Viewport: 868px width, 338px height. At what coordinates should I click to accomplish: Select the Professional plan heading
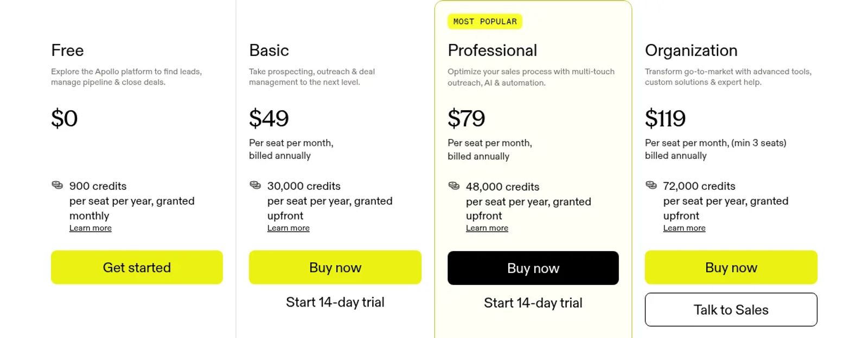pos(492,50)
